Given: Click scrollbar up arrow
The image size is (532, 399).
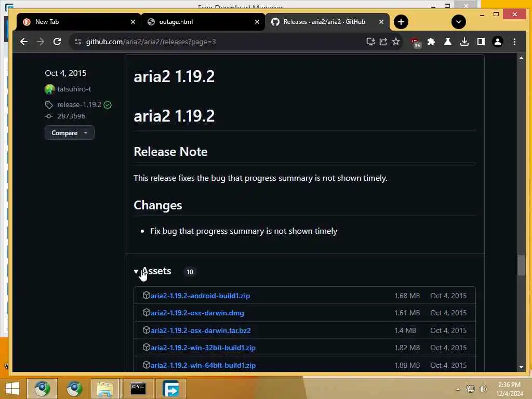Looking at the screenshot, I should [x=521, y=58].
